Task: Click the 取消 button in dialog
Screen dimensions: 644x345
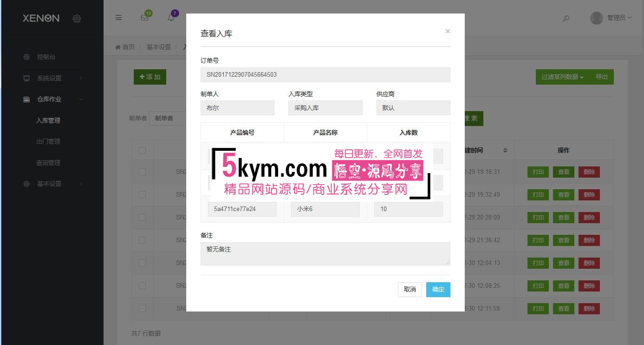Action: [x=410, y=290]
